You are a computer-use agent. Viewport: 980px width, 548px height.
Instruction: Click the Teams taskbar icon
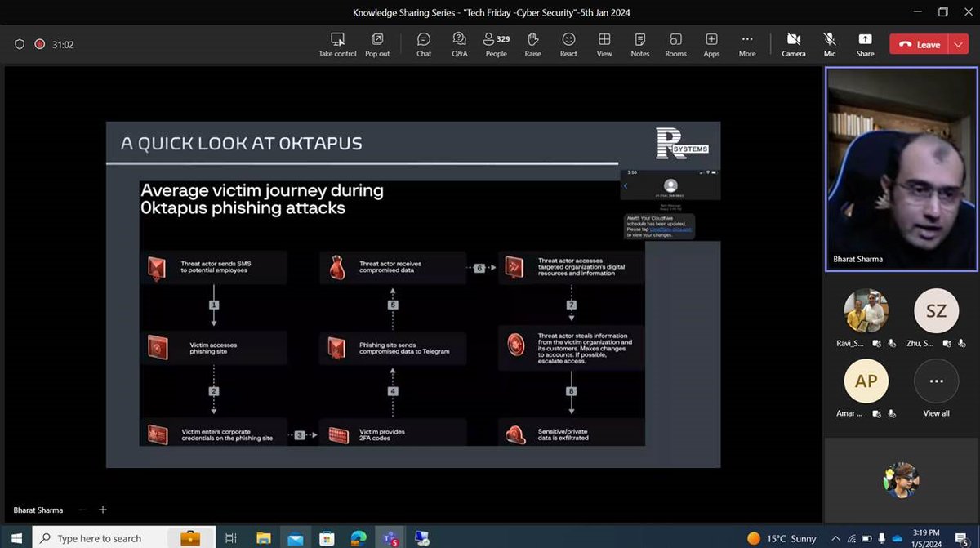tap(390, 538)
